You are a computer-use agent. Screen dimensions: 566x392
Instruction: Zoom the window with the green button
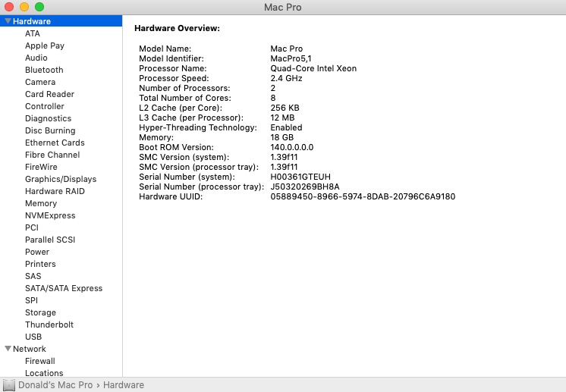pos(39,7)
